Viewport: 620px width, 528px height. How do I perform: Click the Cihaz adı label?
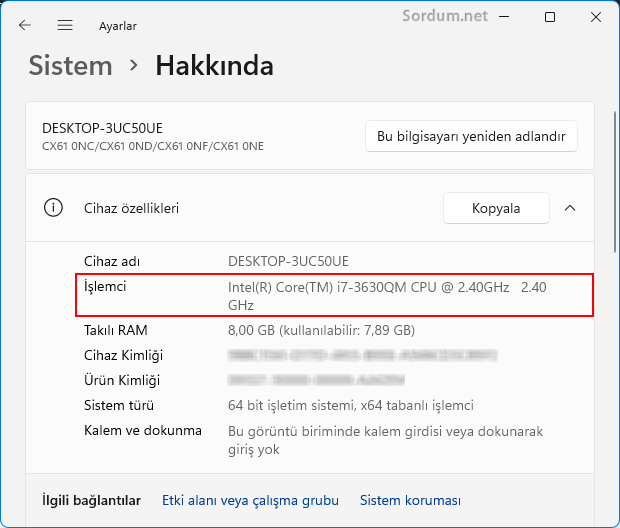(112, 261)
